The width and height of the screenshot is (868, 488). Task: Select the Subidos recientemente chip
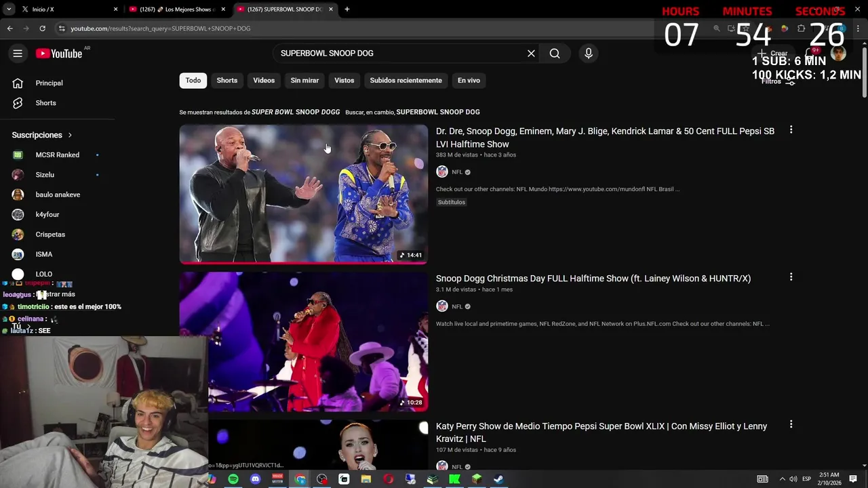click(x=406, y=80)
